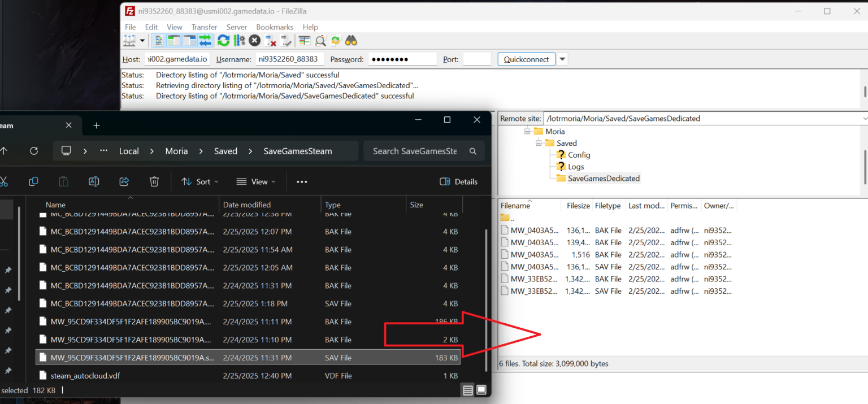Viewport: 868px width, 404px height.
Task: Open the Sort dropdown in Explorer
Action: pyautogui.click(x=200, y=181)
